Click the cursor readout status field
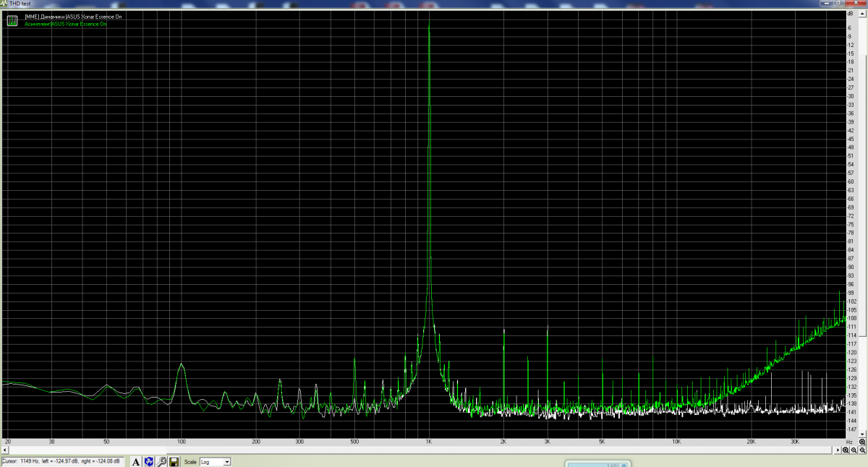 pos(63,461)
